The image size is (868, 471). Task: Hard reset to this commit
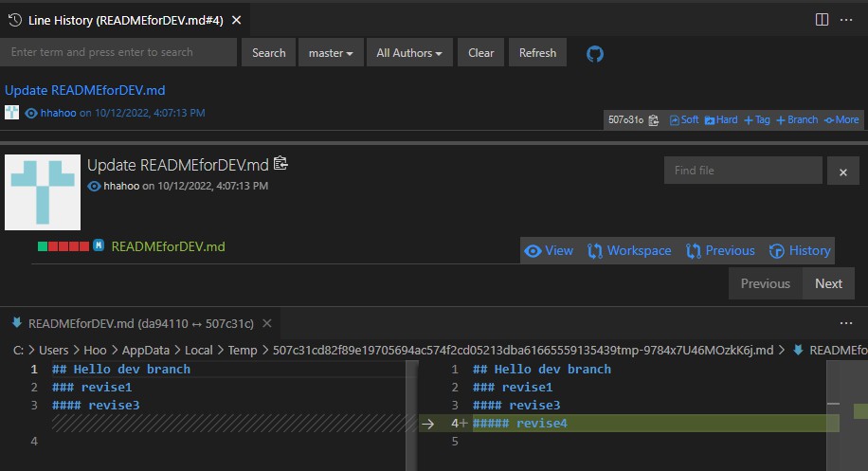pyautogui.click(x=721, y=119)
